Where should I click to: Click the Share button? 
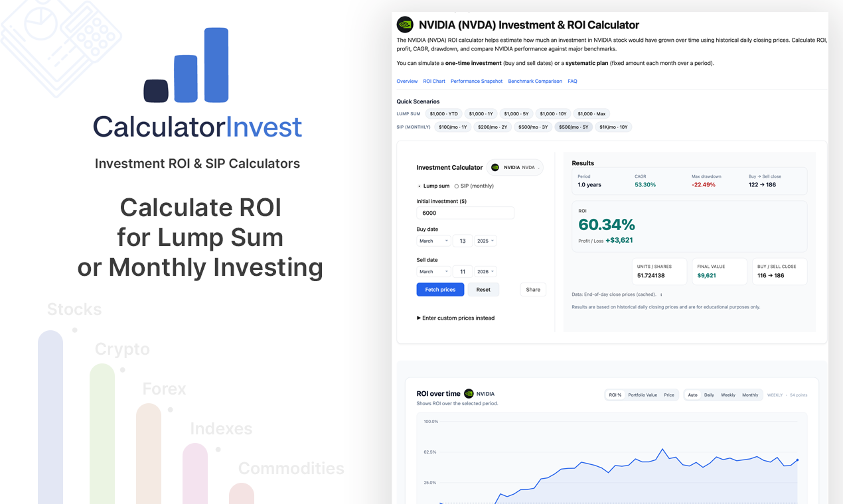coord(533,289)
